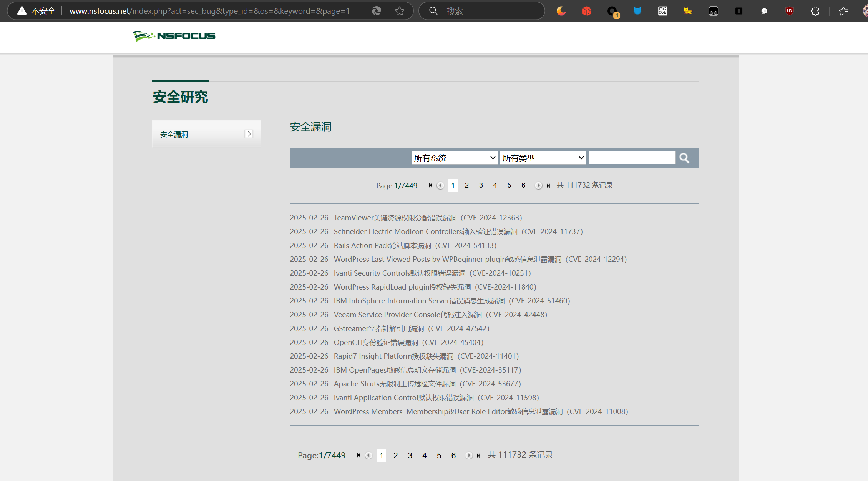Open the puzzle-piece extensions menu
This screenshot has height=481, width=868.
(815, 11)
